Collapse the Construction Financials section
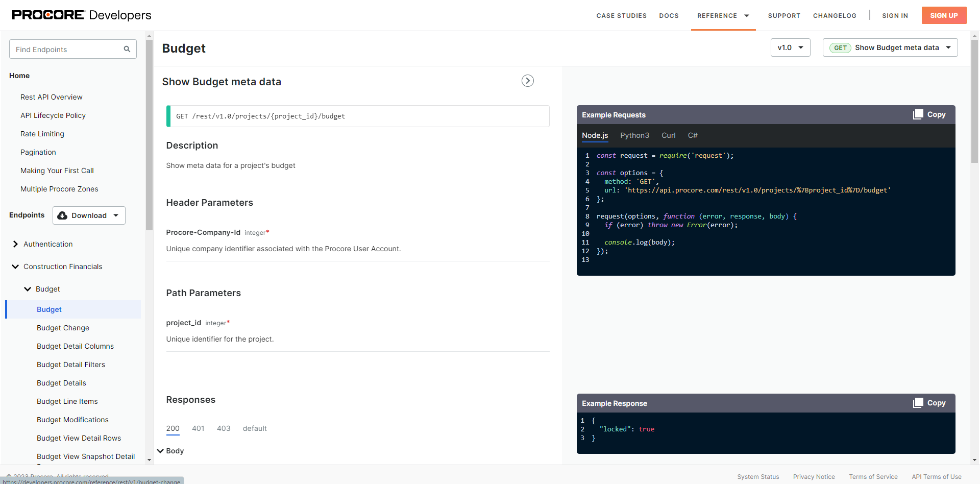This screenshot has width=980, height=484. coord(15,267)
